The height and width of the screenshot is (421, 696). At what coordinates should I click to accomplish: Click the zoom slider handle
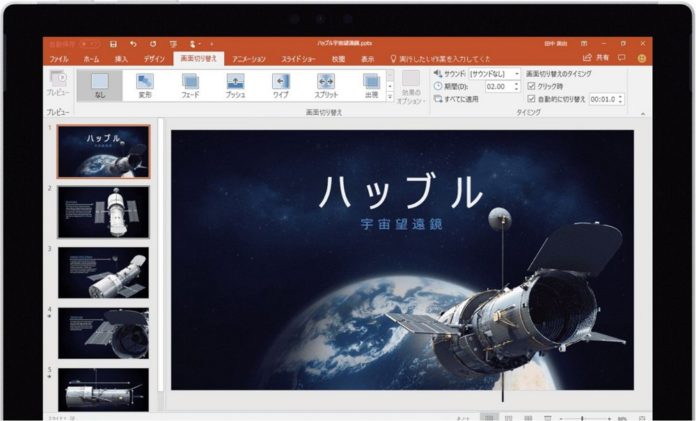[582, 418]
